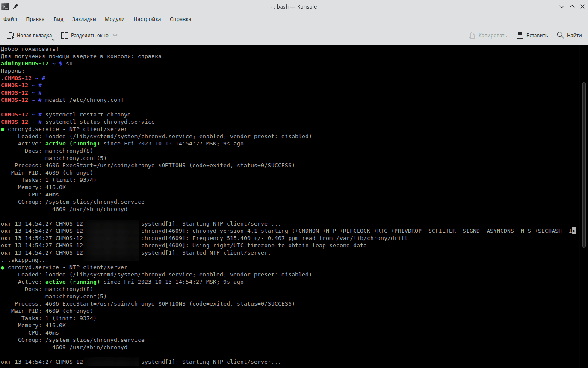Open the Закладки menu
This screenshot has width=588, height=368.
(x=84, y=19)
